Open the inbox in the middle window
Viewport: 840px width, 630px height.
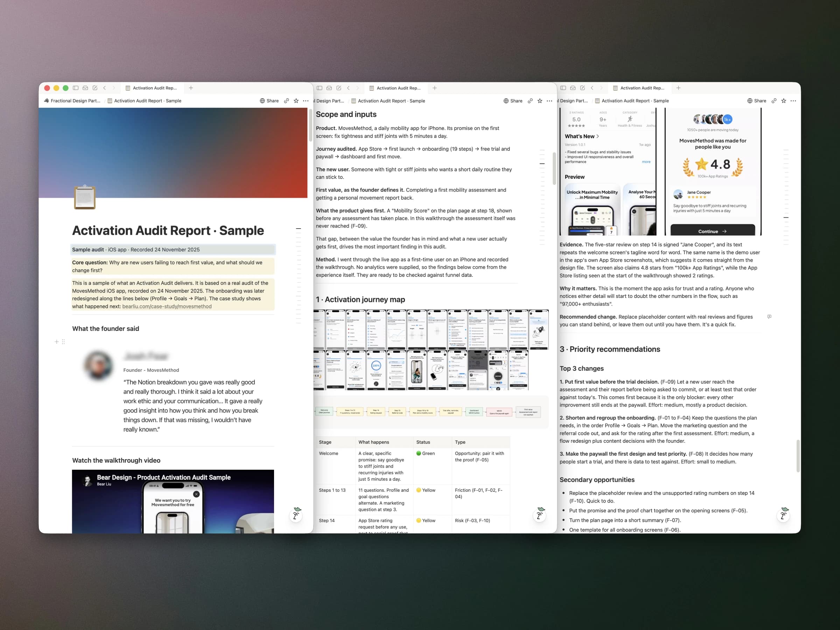click(x=329, y=88)
